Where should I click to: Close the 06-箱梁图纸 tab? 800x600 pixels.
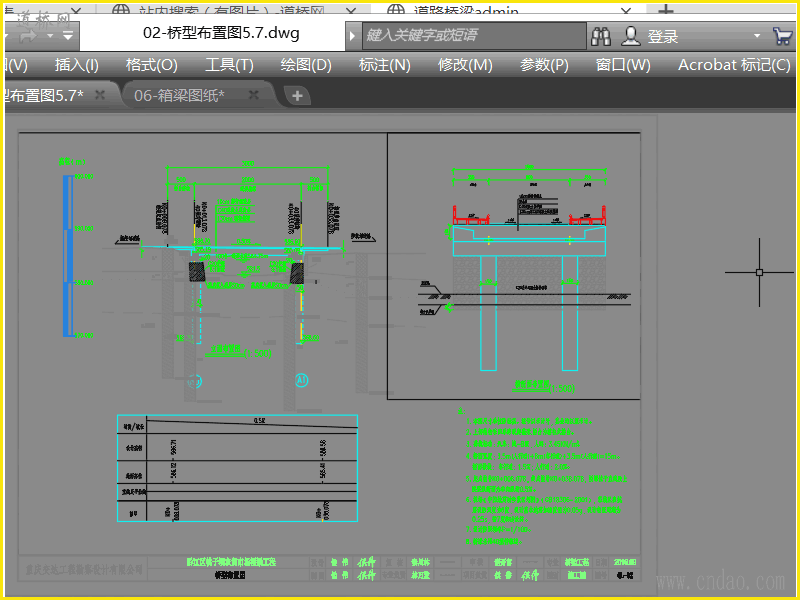point(254,95)
